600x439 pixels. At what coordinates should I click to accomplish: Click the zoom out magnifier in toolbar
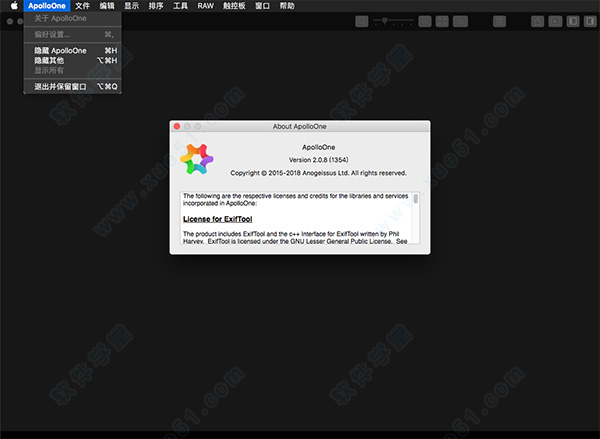[362, 21]
